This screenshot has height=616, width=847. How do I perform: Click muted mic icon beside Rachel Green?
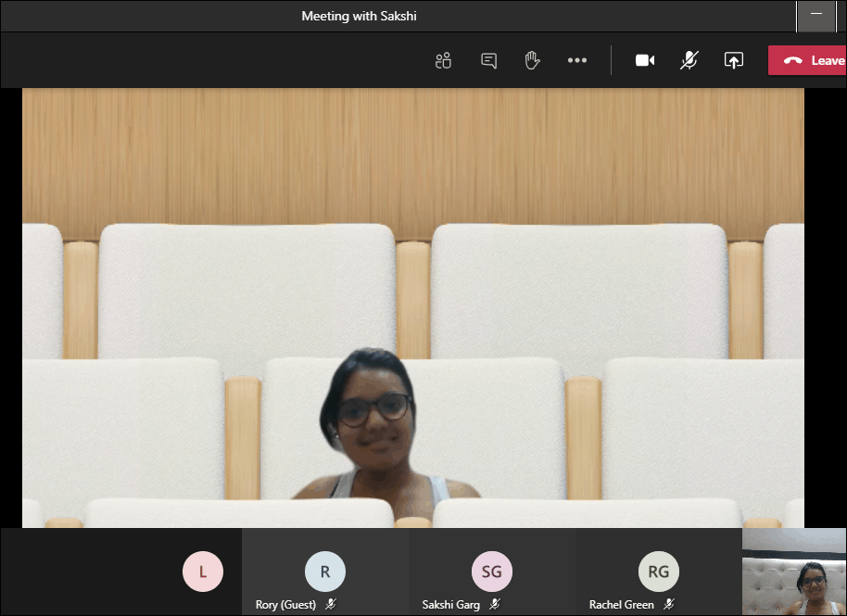pos(669,604)
